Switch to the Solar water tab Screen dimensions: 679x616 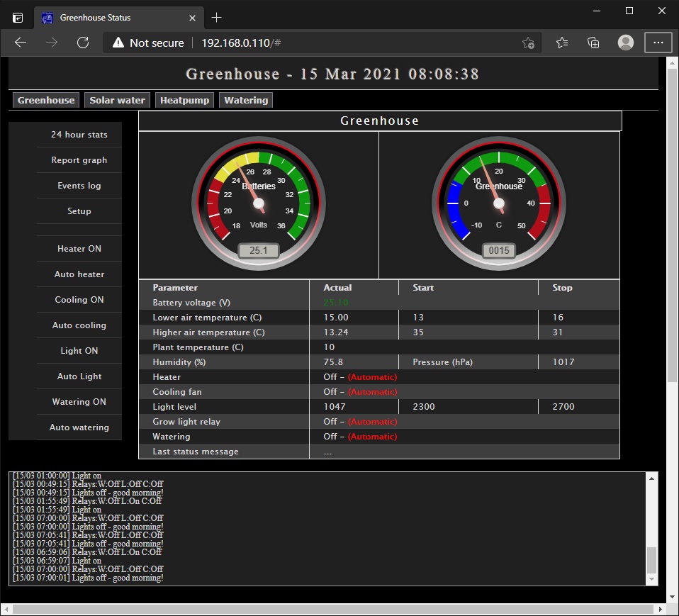coord(117,100)
